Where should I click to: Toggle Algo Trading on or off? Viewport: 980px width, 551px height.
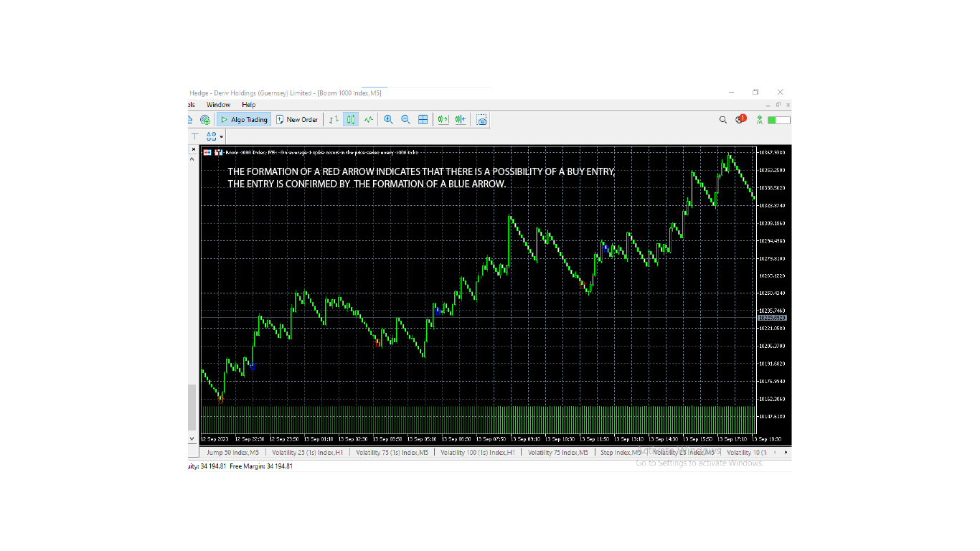pos(243,119)
